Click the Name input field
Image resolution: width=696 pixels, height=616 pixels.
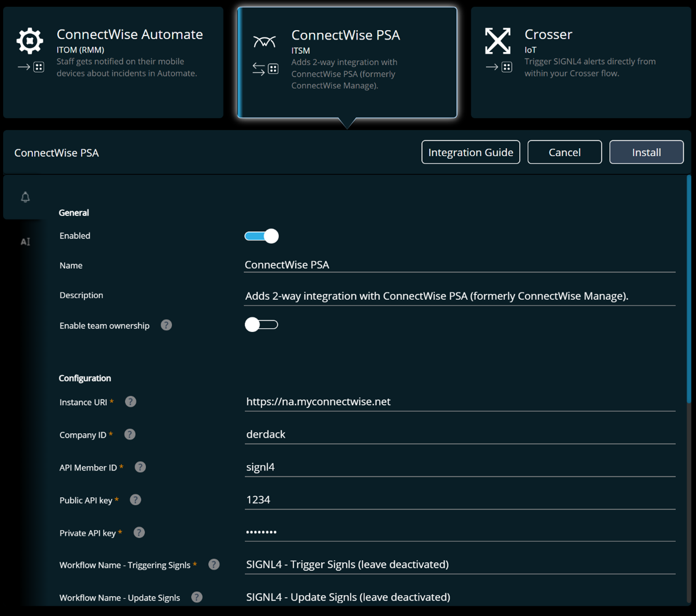click(460, 265)
